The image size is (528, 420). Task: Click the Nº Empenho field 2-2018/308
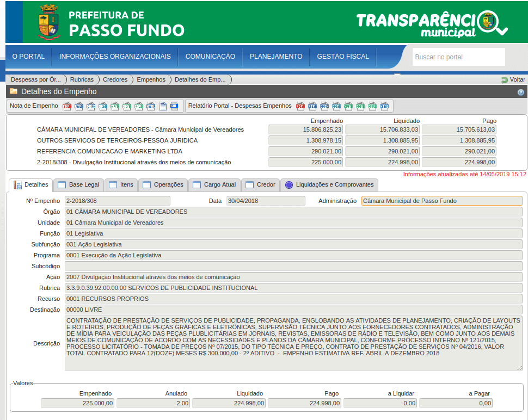118,201
